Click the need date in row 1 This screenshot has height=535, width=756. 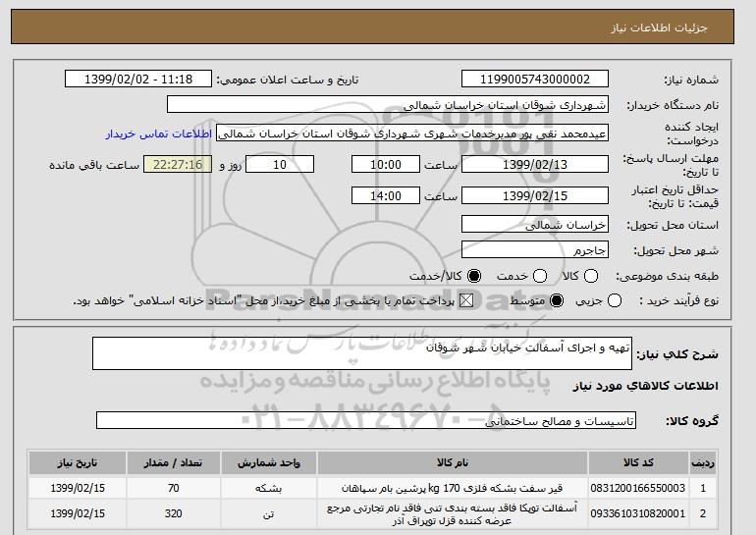click(x=78, y=488)
